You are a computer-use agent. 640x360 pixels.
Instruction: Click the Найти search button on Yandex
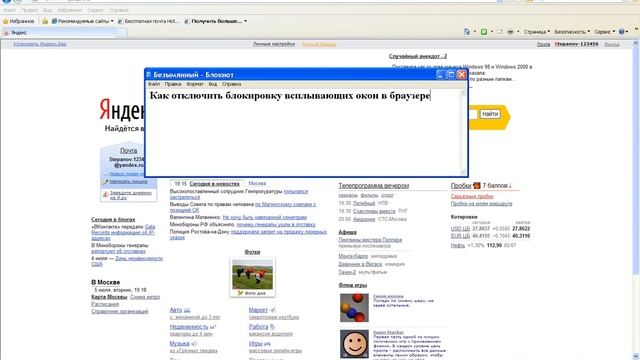(490, 114)
